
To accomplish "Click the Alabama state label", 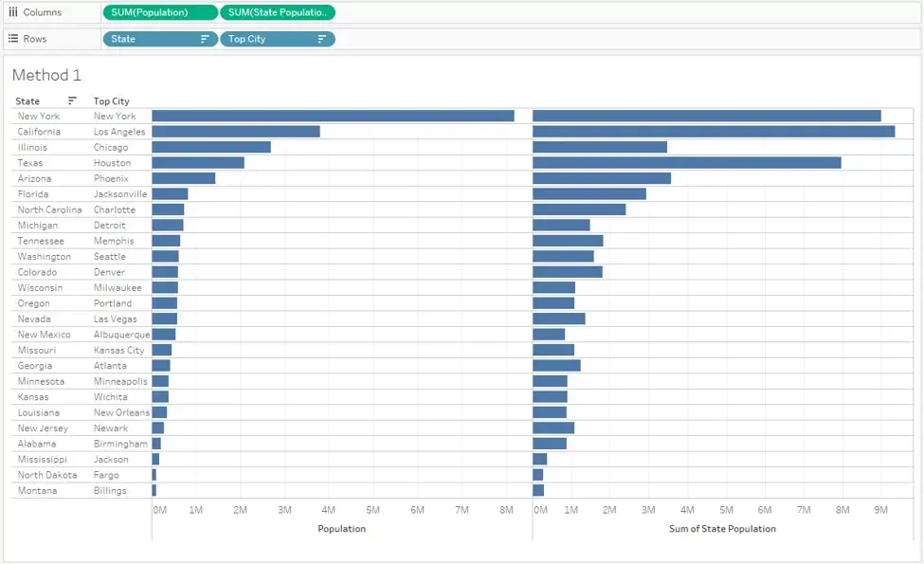I will [37, 444].
